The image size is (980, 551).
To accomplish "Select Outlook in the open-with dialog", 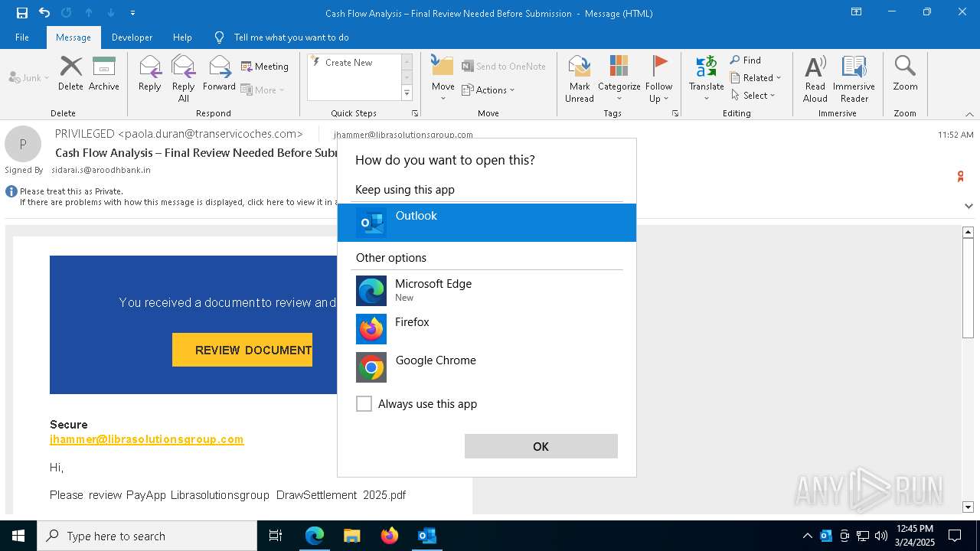I will [487, 223].
